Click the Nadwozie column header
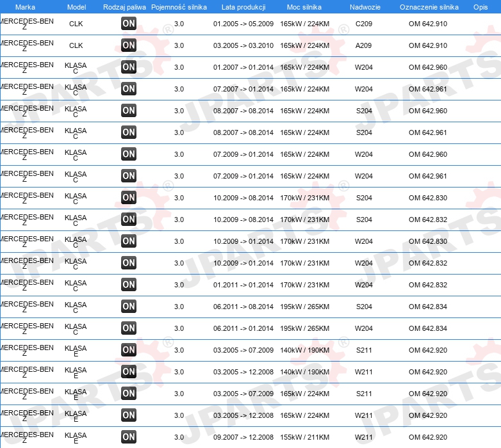Screen dimensions: 501x448 click(365, 7)
